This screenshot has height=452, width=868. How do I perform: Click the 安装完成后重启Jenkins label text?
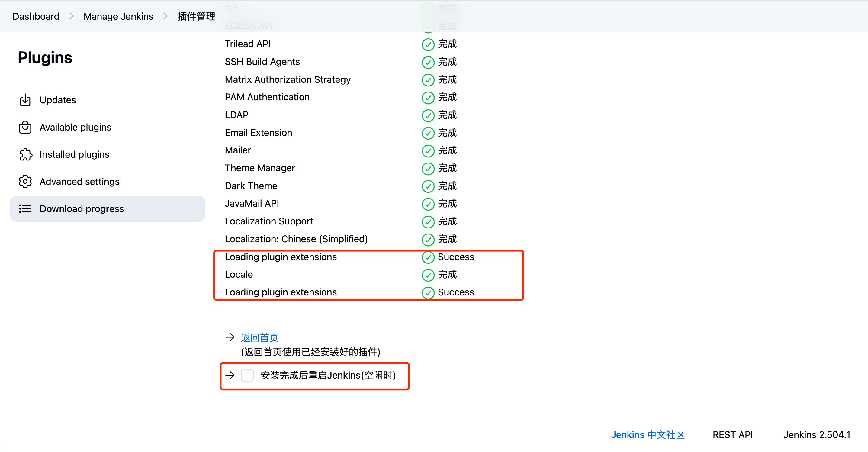[x=328, y=375]
